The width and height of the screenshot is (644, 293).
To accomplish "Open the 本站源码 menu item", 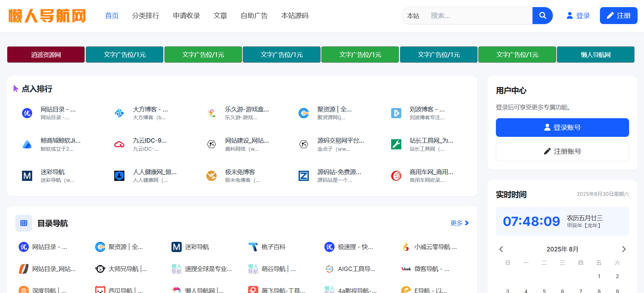I will (x=295, y=16).
